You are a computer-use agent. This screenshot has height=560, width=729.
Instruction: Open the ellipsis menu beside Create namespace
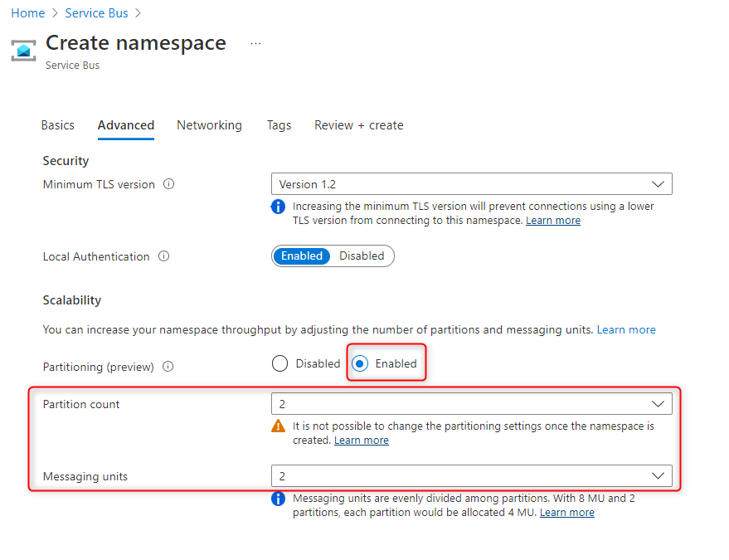pos(255,43)
